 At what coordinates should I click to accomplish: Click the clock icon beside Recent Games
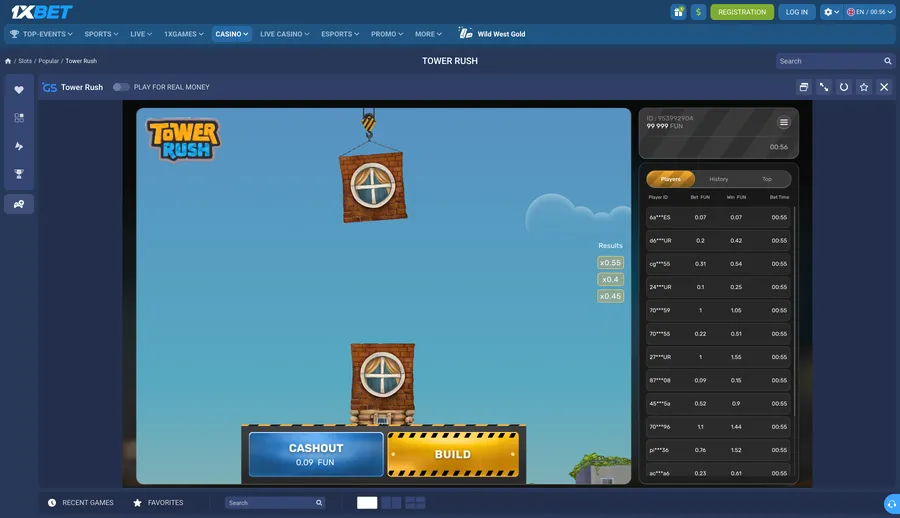point(52,502)
